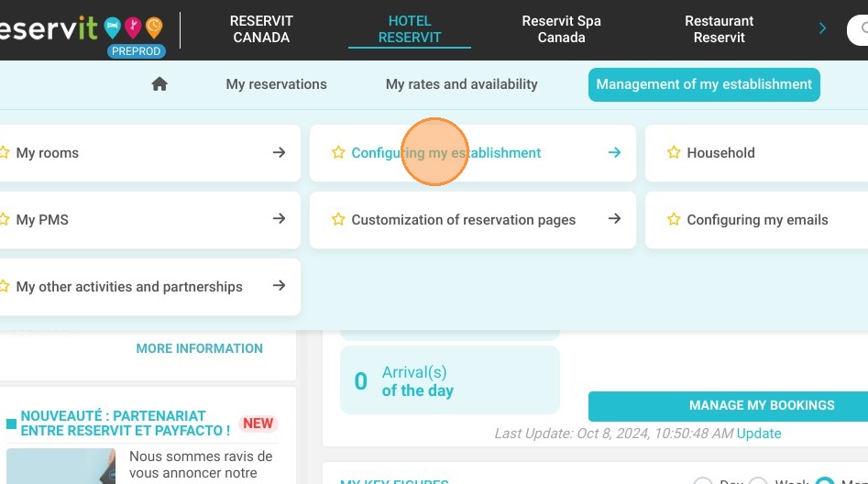Open Configuring my establishment

pyautogui.click(x=473, y=153)
